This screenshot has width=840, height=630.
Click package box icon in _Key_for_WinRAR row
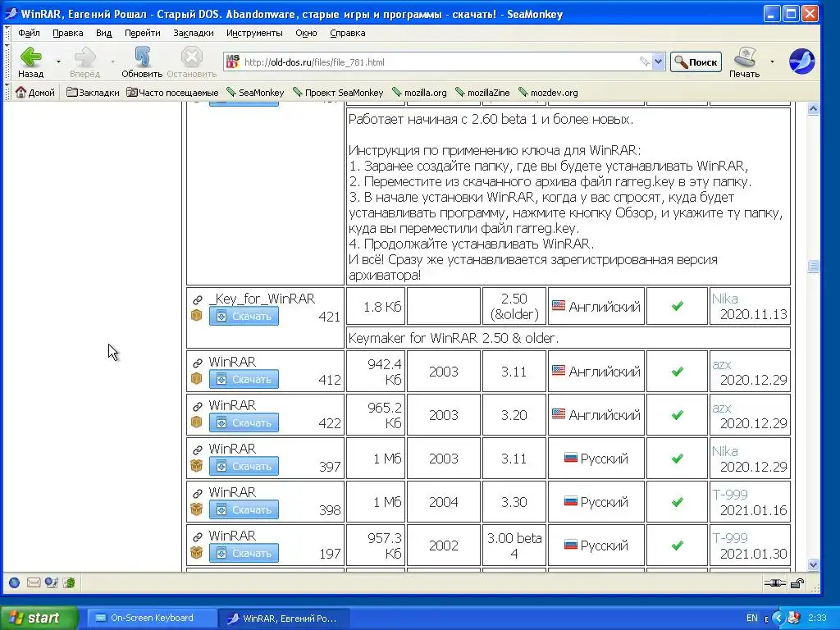click(x=197, y=316)
